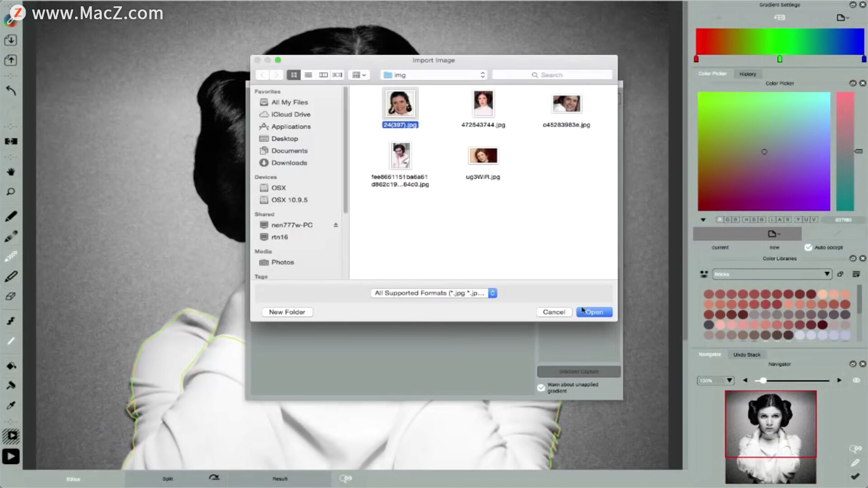Click the Split view button at bottom
The image size is (868, 488).
[x=168, y=479]
